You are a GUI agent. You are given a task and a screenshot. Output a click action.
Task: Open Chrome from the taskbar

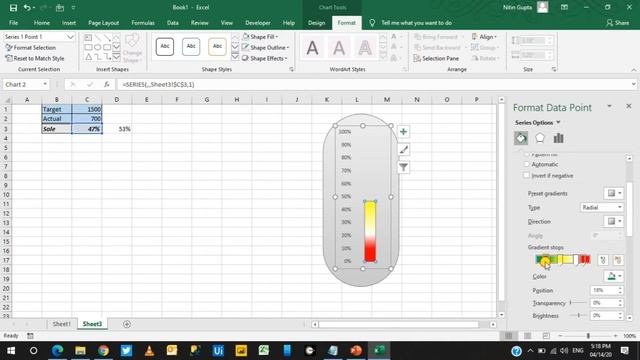(x=103, y=351)
